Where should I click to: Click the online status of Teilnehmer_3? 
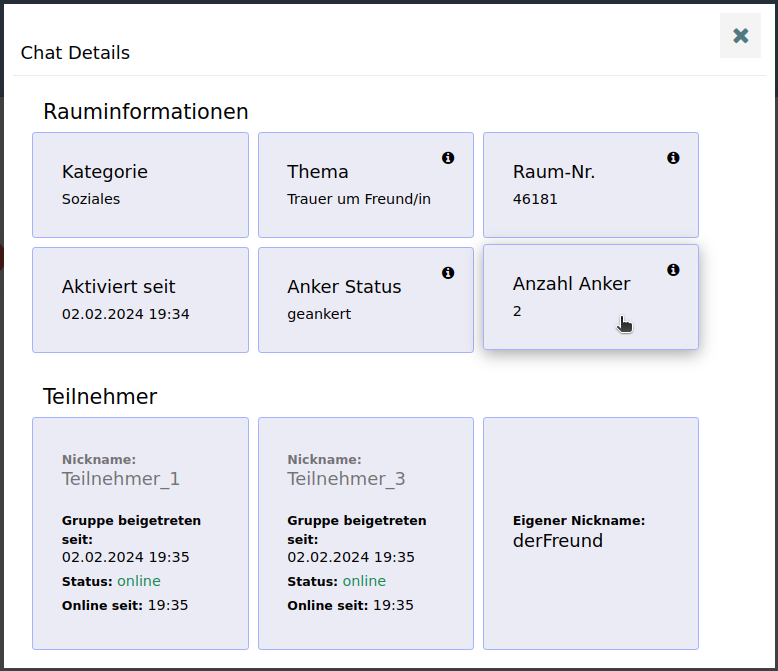pyautogui.click(x=364, y=581)
